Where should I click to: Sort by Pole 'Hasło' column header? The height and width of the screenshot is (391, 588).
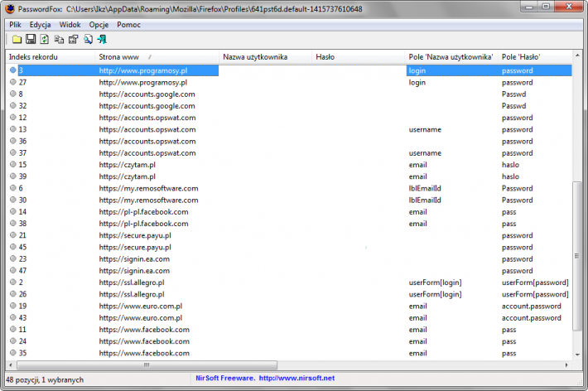(535, 57)
